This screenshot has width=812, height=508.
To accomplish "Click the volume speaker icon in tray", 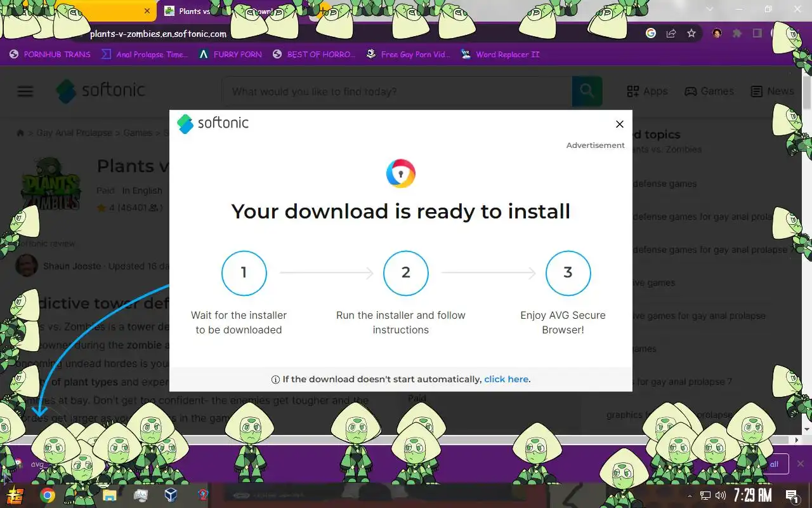I will 720,495.
